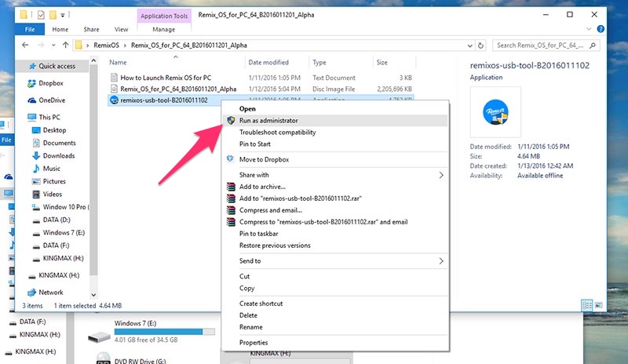Click the Music note icon in sidebar
Image resolution: width=628 pixels, height=364 pixels.
36,169
